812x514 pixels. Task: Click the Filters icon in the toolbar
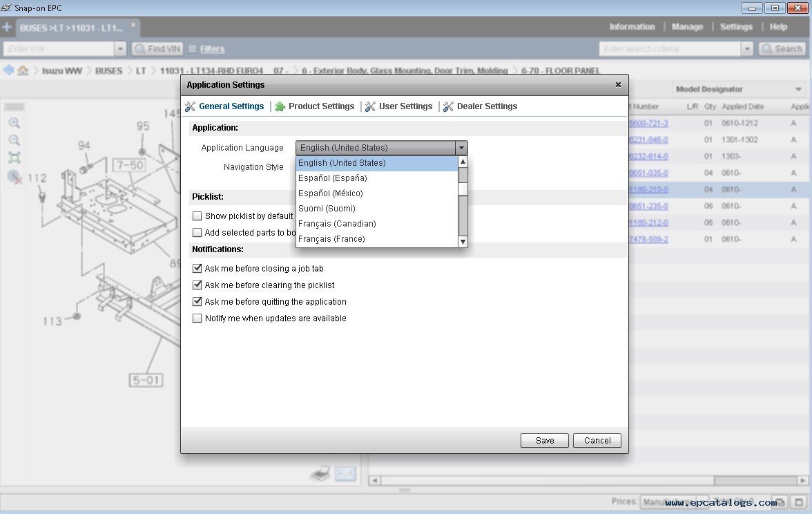pyautogui.click(x=192, y=48)
